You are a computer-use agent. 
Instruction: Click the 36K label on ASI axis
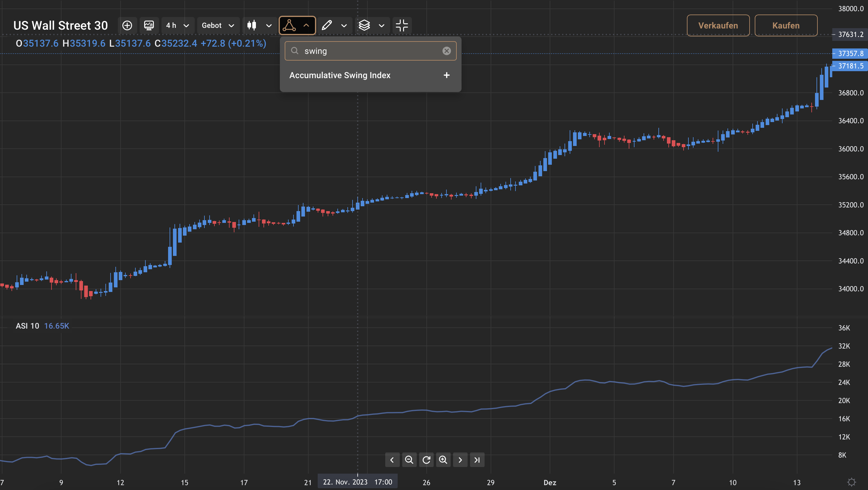point(844,328)
